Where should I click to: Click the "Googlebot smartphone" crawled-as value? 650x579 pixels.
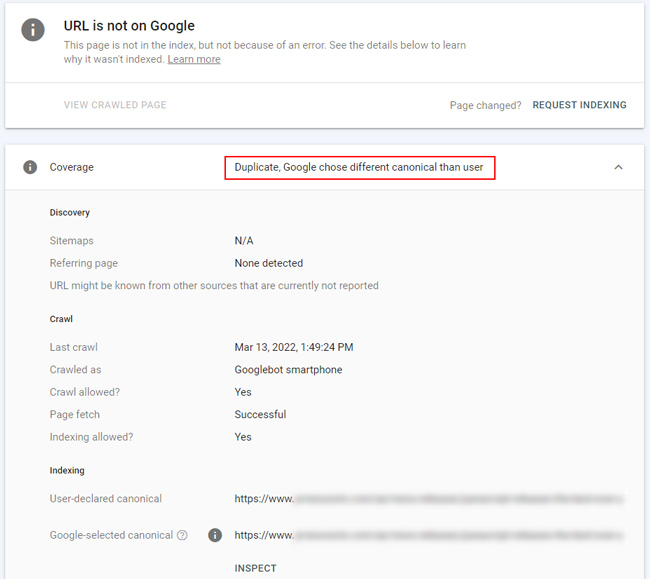[288, 370]
